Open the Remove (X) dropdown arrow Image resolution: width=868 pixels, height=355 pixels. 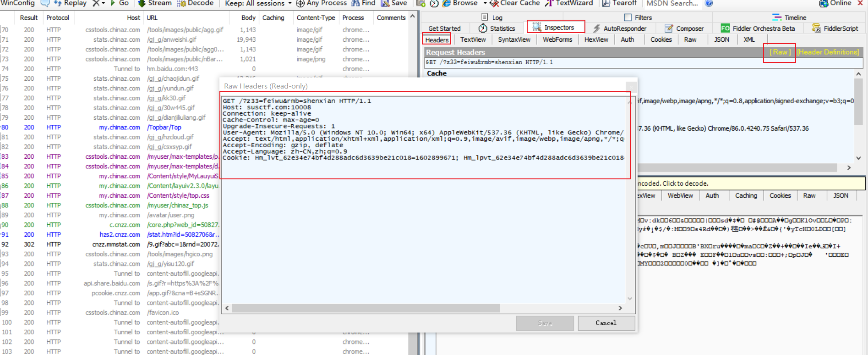[x=103, y=3]
